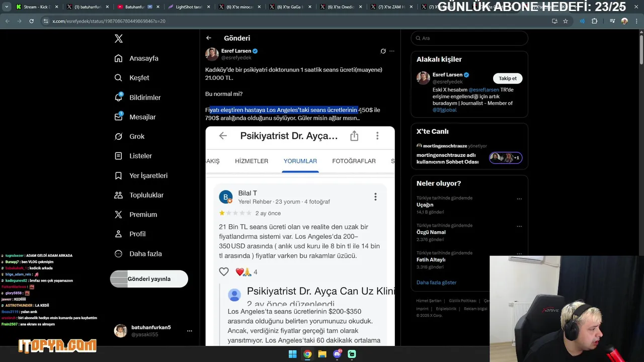
Task: Reload the page in the browser
Action: click(31, 21)
